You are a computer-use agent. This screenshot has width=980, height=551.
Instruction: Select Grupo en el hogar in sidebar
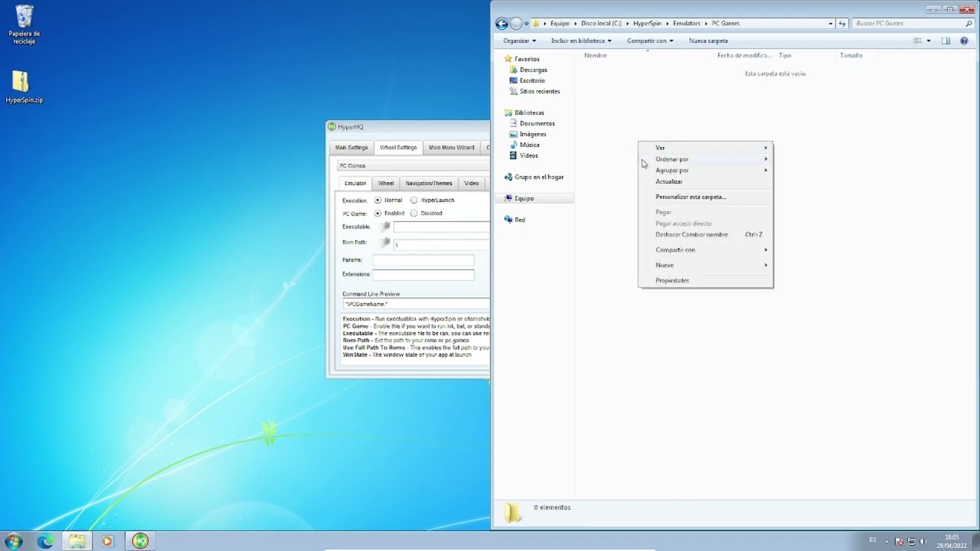[538, 177]
